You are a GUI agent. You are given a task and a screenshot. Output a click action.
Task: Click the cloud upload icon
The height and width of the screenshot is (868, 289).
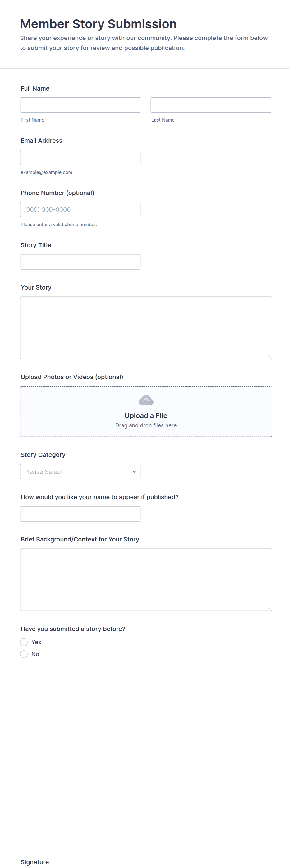[x=146, y=400]
